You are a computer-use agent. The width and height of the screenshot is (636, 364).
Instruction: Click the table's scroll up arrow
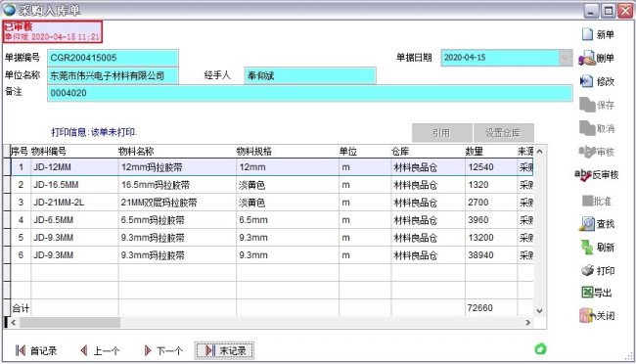pos(539,152)
